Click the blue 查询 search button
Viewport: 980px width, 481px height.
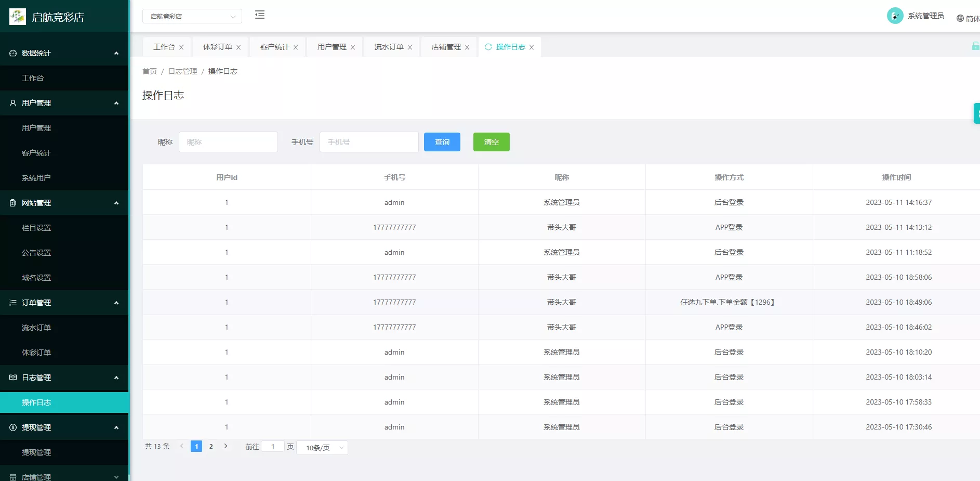(x=442, y=142)
